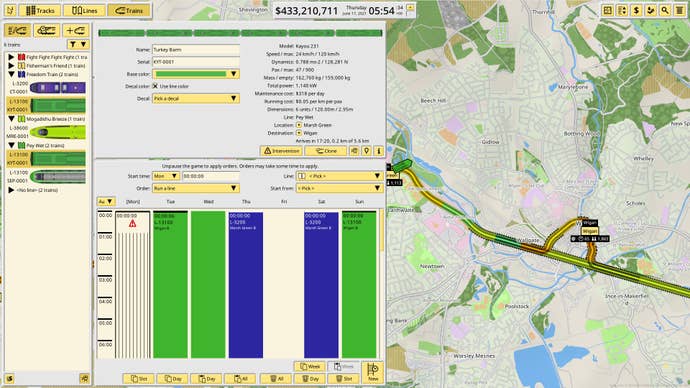Click the layers order icon in top-right toolbar

pyautogui.click(x=622, y=10)
